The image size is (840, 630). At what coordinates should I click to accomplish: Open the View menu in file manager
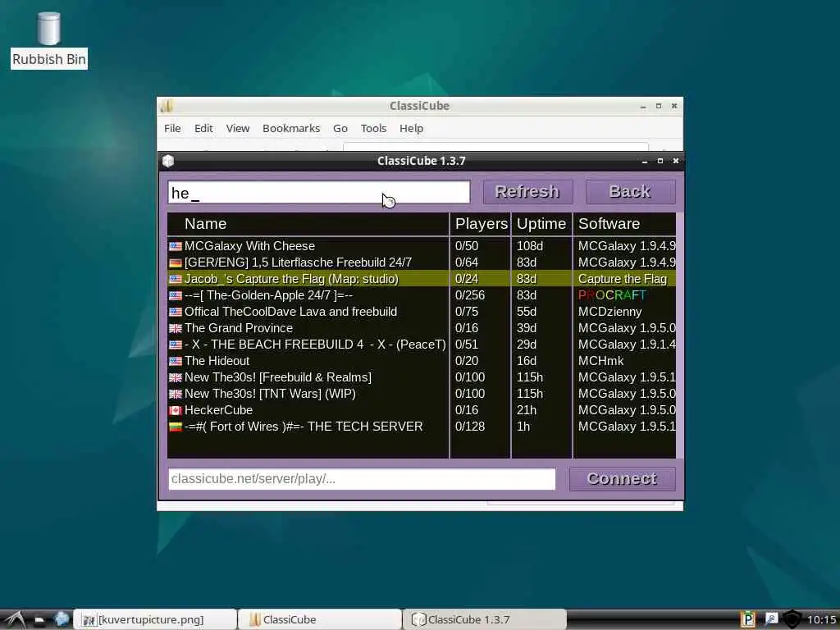(238, 129)
